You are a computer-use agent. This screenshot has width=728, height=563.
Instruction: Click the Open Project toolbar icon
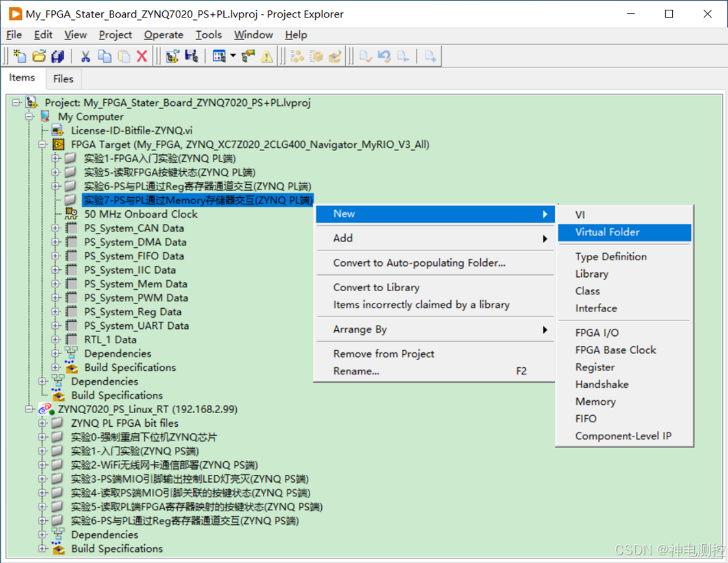pyautogui.click(x=39, y=56)
